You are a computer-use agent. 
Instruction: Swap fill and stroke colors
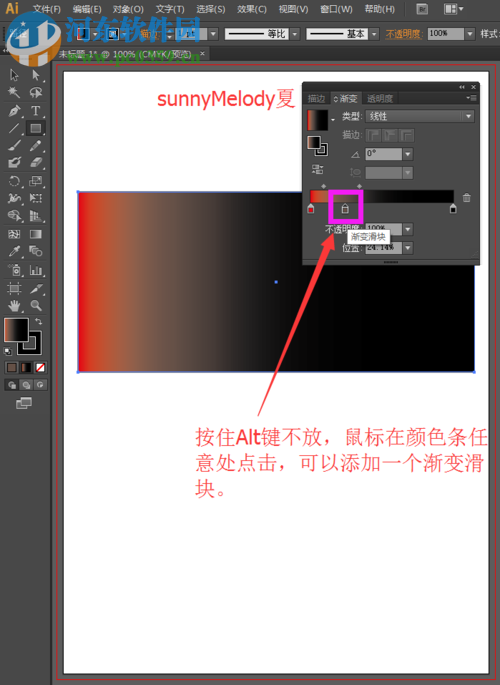[x=38, y=322]
